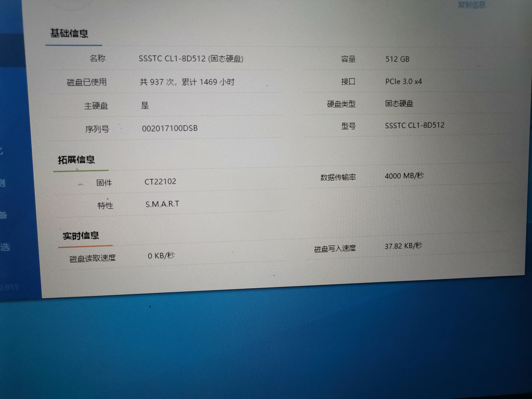Click transfer rate 4000 MB/秒
This screenshot has height=399, width=532.
click(404, 176)
